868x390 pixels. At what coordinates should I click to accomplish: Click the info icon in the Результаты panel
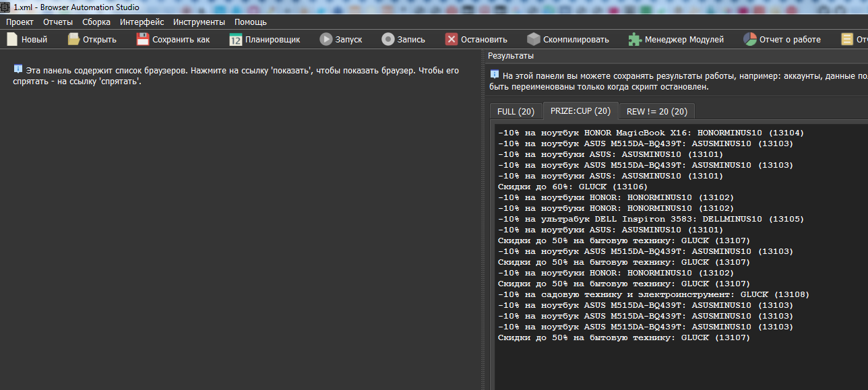495,74
